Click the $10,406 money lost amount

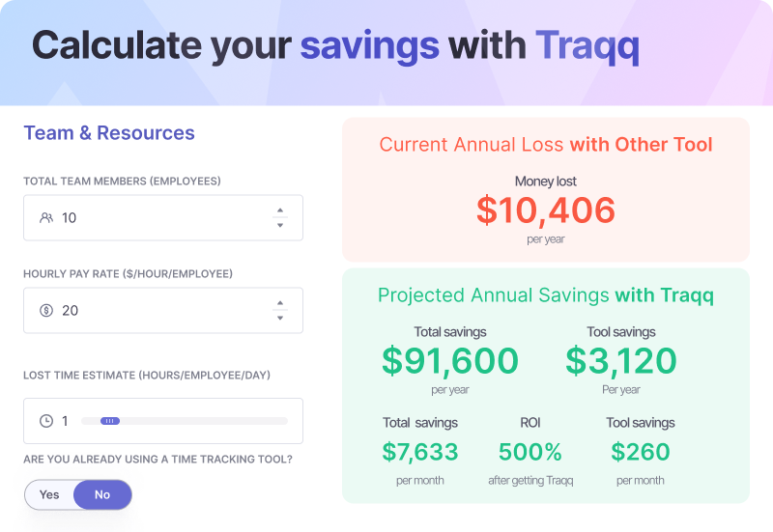[x=546, y=210]
